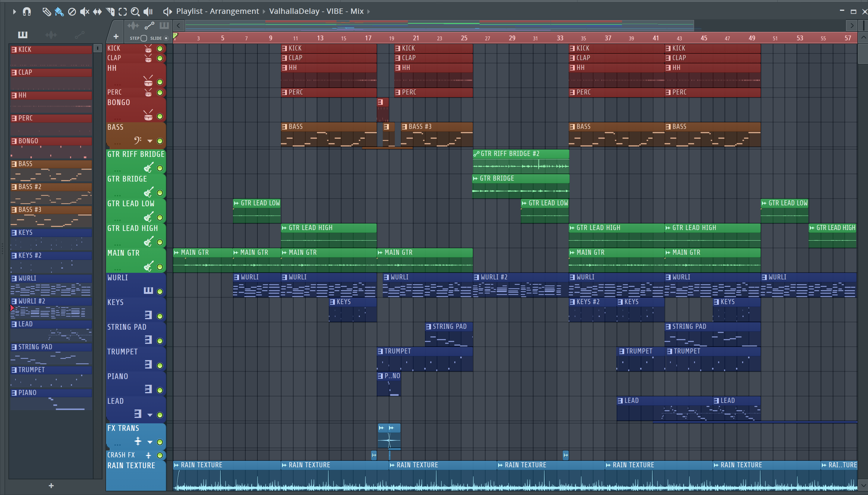Enable the SLIDE radio option
The width and height of the screenshot is (868, 495).
click(166, 38)
